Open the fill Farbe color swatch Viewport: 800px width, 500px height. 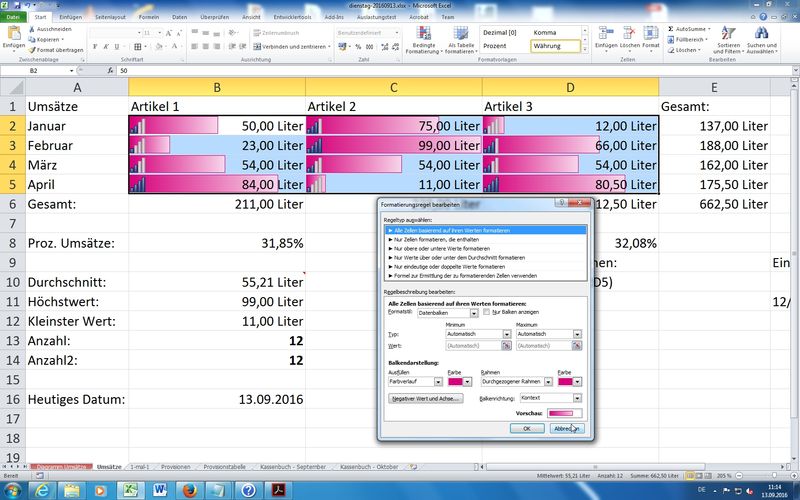tap(457, 382)
